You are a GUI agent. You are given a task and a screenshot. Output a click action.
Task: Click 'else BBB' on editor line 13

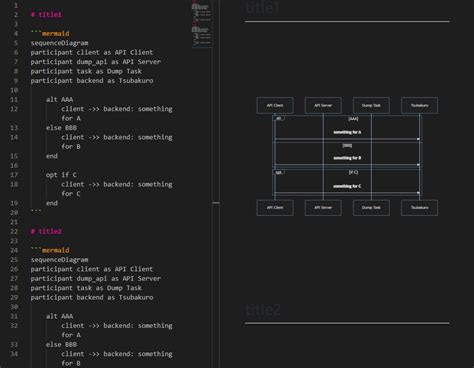tap(61, 128)
